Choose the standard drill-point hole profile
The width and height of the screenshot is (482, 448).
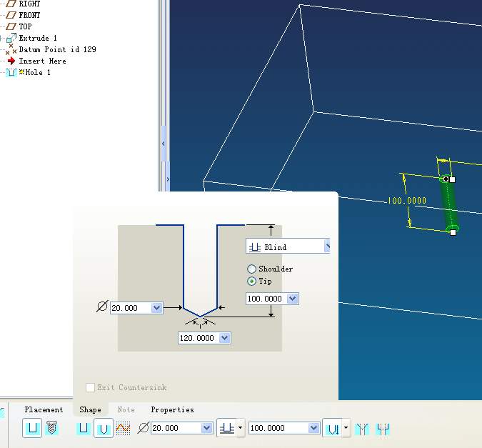coord(104,428)
